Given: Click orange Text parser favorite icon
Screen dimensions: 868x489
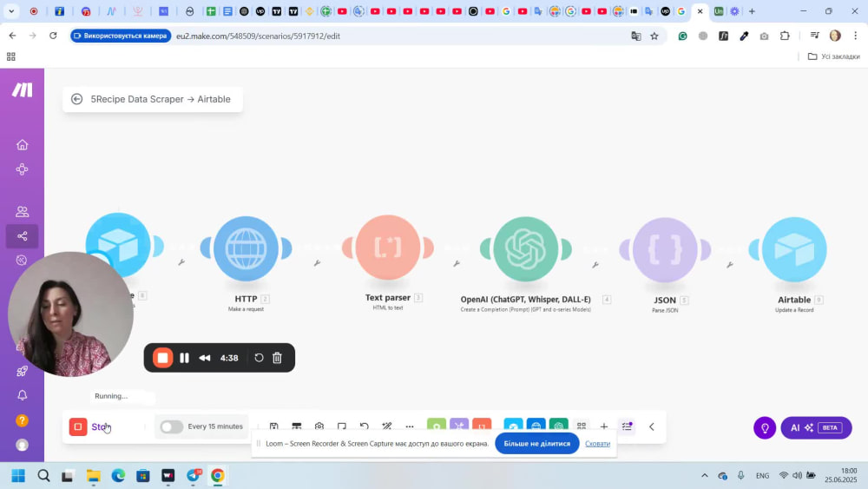Looking at the screenshot, I should [482, 426].
